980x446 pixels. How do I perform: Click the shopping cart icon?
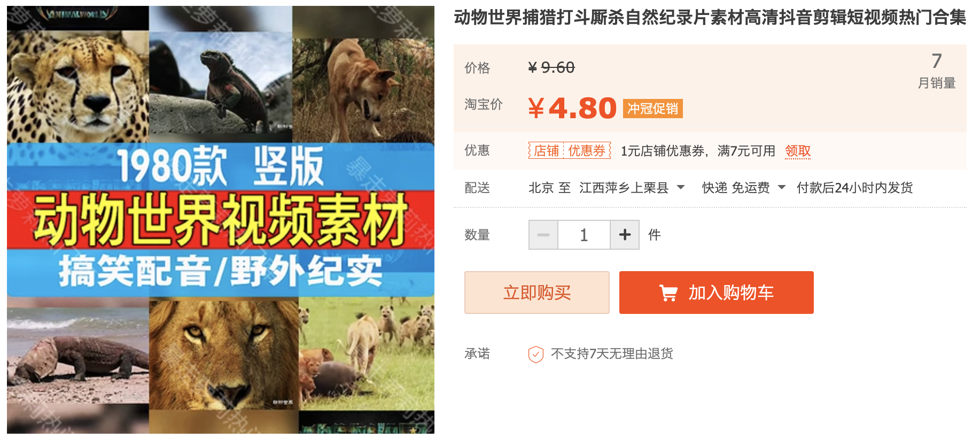pyautogui.click(x=668, y=293)
